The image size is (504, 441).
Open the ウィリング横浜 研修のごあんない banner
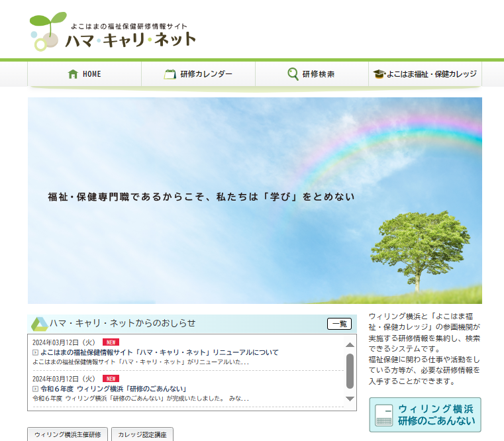pos(425,415)
